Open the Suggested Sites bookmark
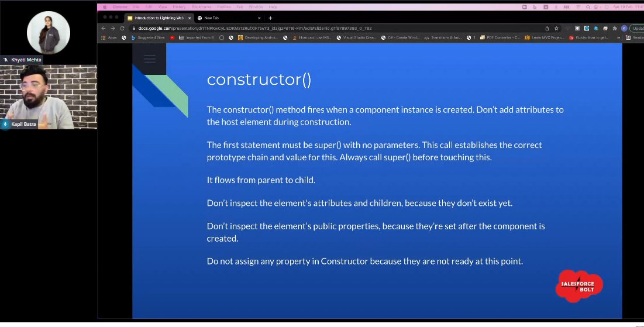Image resolution: width=644 pixels, height=327 pixels. [x=148, y=37]
